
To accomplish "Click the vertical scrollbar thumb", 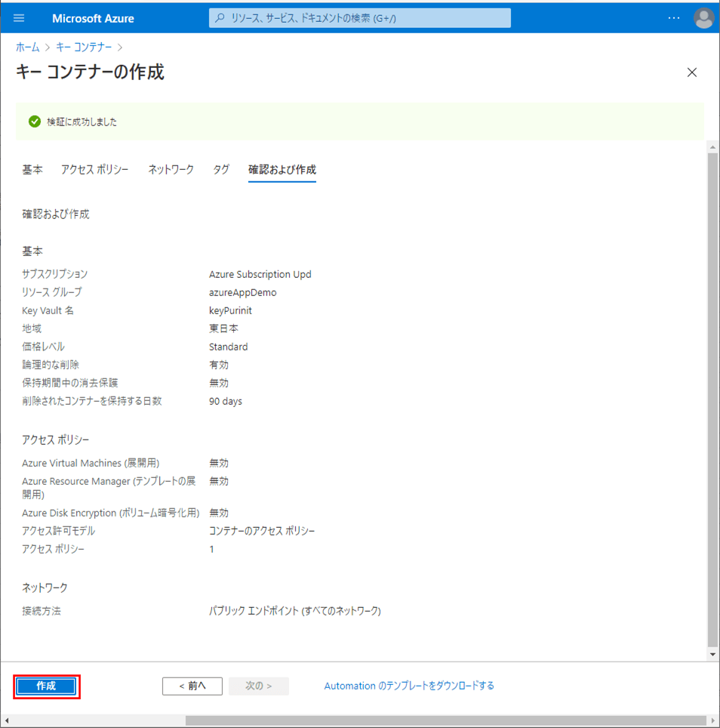I will tap(712, 399).
